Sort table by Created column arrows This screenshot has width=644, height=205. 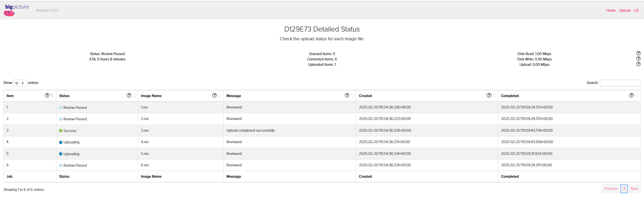pyautogui.click(x=494, y=96)
